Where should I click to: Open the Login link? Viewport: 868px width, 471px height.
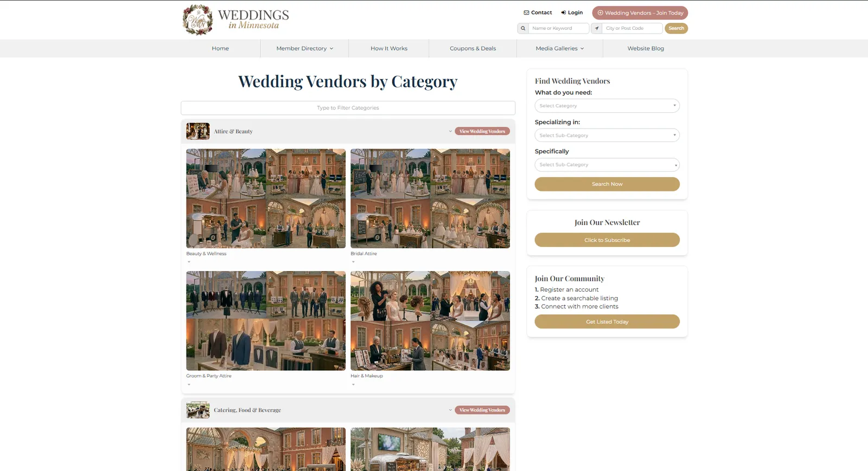[x=572, y=12]
